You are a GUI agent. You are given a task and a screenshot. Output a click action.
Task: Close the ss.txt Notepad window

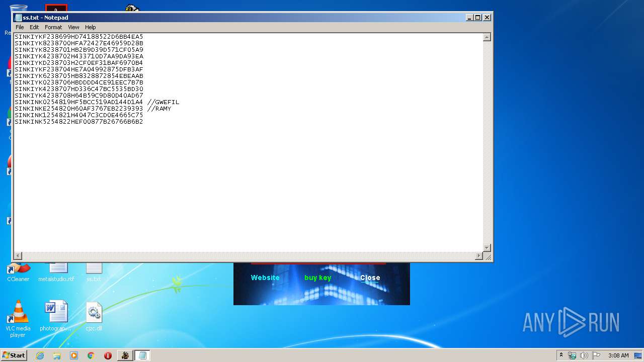487,18
